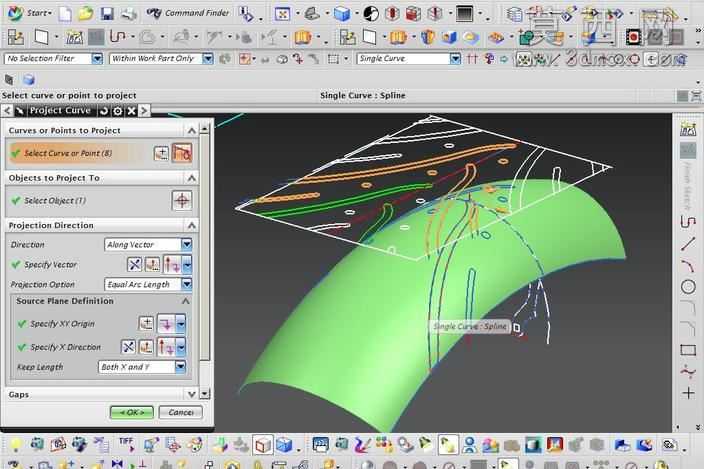Open the point type dropdown for Specify XY Origin
The image size is (704, 469).
tap(180, 324)
